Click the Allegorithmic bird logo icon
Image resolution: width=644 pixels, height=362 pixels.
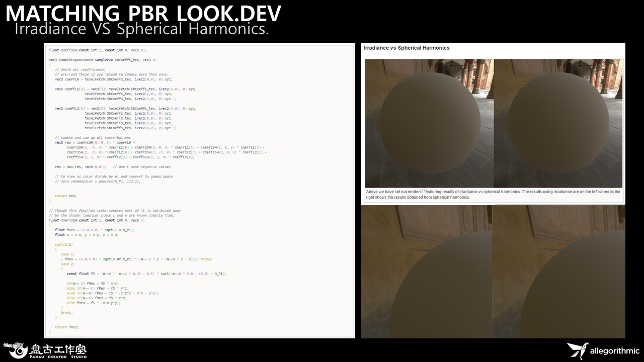(x=577, y=350)
